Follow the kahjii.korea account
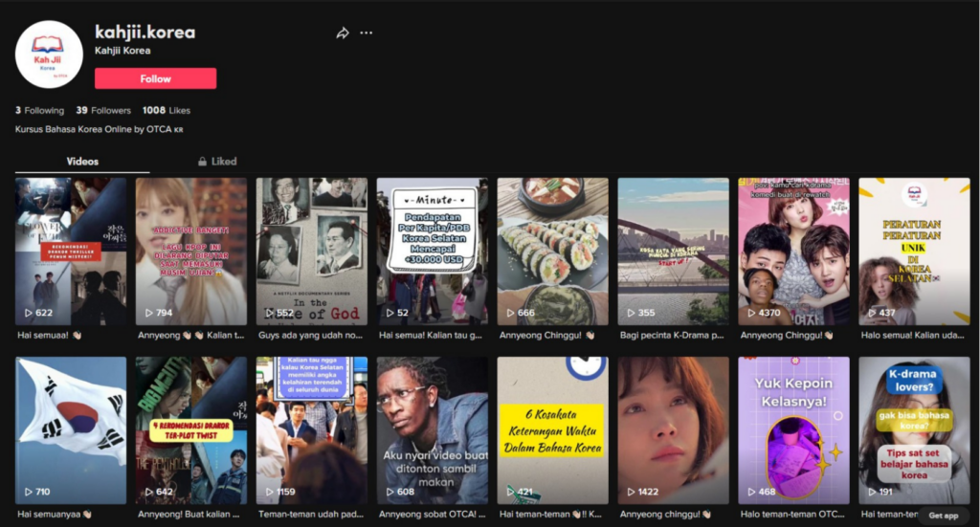The height and width of the screenshot is (527, 980). point(156,78)
